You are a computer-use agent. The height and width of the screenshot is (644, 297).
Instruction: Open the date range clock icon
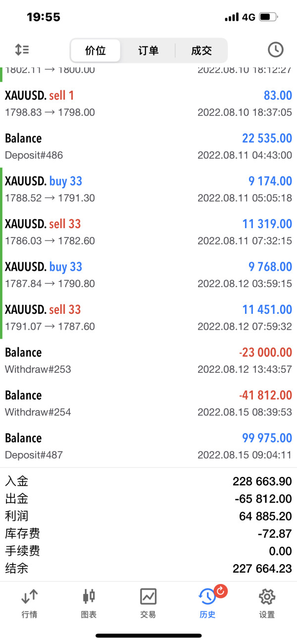[275, 50]
